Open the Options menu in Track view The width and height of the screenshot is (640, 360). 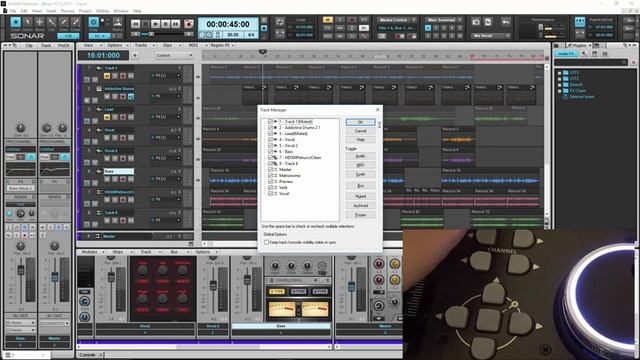[116, 45]
